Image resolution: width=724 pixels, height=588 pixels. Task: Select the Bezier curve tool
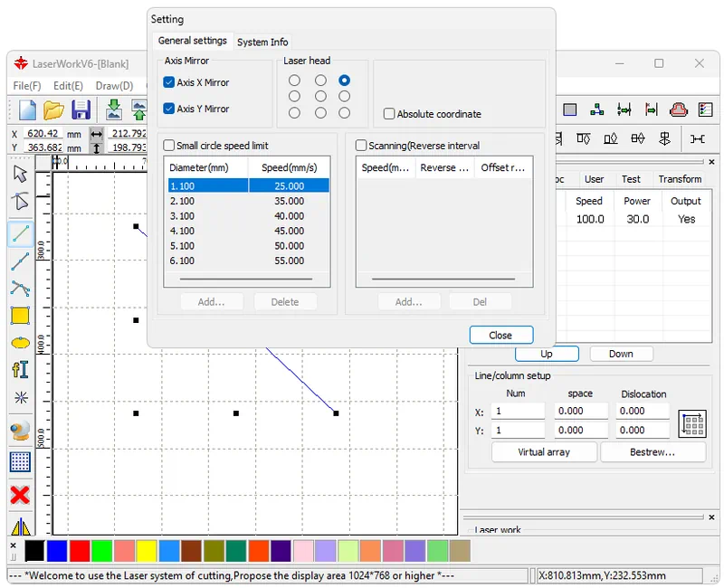point(20,289)
